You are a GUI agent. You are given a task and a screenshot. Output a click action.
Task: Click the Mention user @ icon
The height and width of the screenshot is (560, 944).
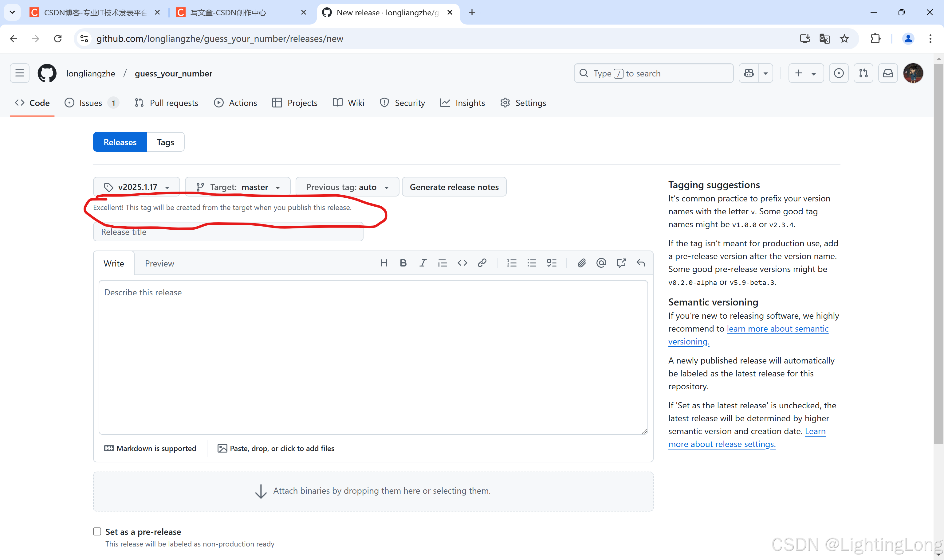pyautogui.click(x=601, y=263)
